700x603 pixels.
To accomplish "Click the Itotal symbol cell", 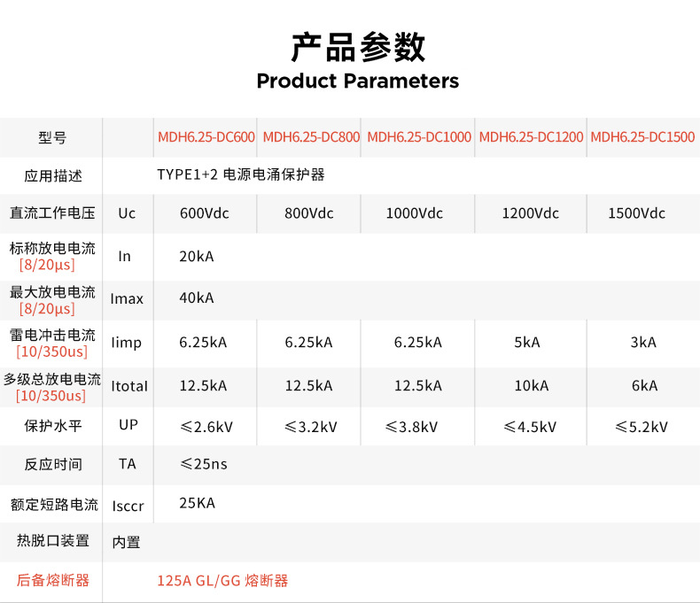I will point(129,386).
